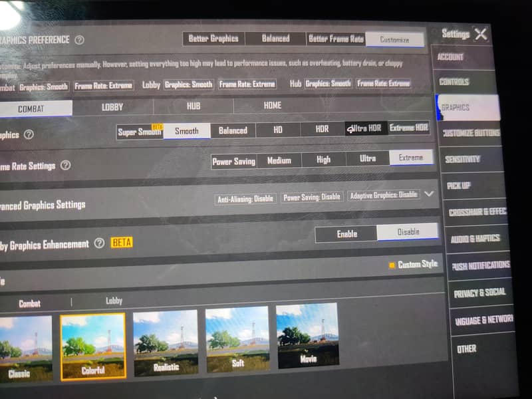Open the HOME tab
Viewport: 532px width, 399px height.
click(273, 106)
